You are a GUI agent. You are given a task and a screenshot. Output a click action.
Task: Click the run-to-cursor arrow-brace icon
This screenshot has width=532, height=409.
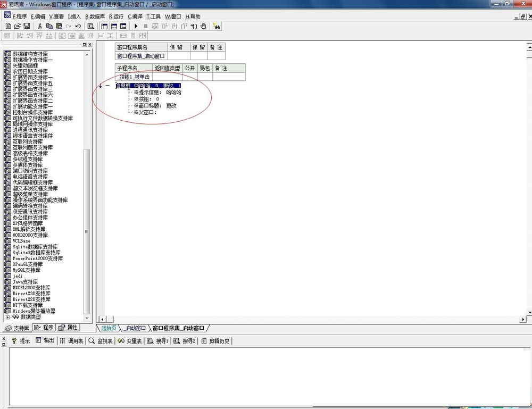click(x=194, y=26)
